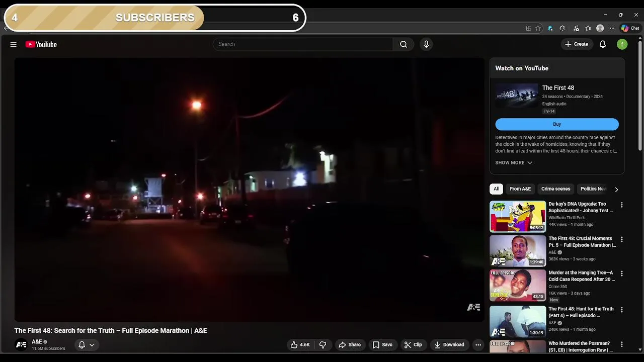Open the A&E channel name link
644x362 pixels.
click(x=37, y=342)
